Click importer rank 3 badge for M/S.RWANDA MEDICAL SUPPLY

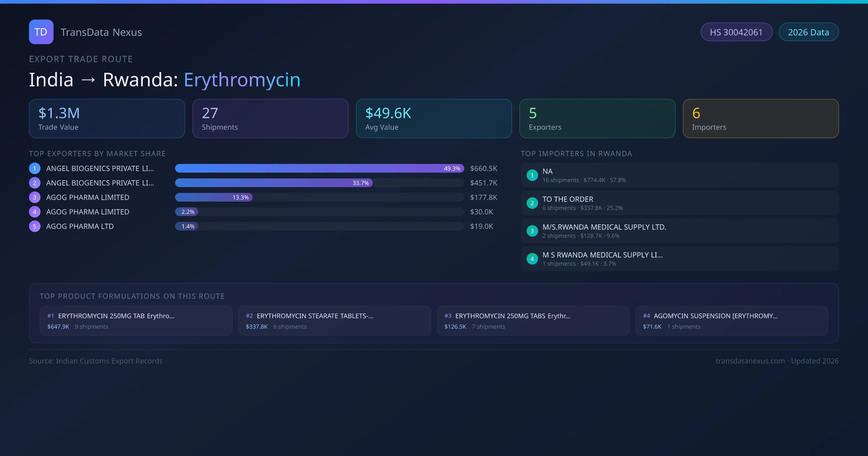pos(532,231)
